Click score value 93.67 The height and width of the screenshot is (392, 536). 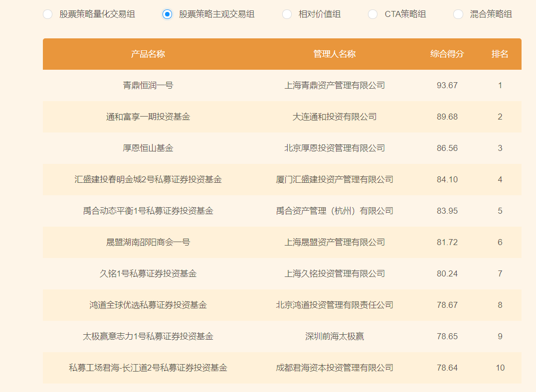pyautogui.click(x=447, y=85)
